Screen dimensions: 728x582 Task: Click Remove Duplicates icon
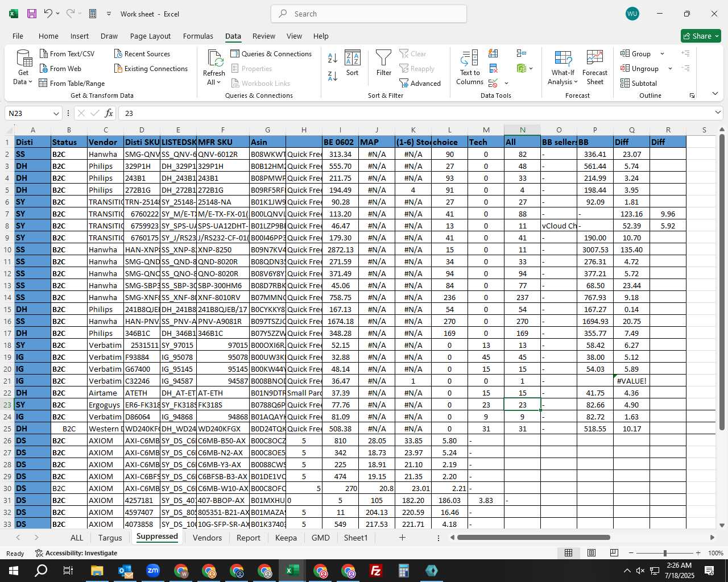click(493, 68)
